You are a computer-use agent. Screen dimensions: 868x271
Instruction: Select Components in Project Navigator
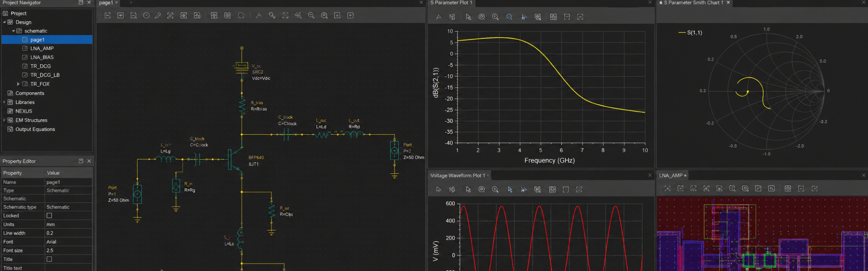[x=29, y=93]
